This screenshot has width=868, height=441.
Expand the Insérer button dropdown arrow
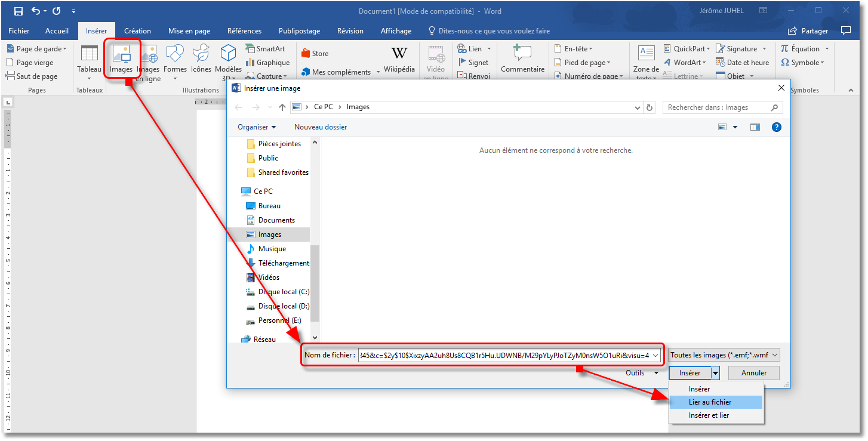(x=715, y=373)
